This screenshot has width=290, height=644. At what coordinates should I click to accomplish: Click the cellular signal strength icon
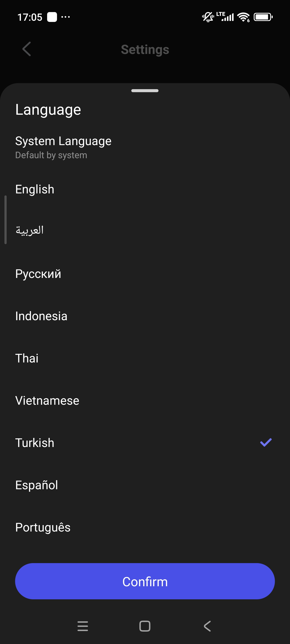[x=226, y=17]
